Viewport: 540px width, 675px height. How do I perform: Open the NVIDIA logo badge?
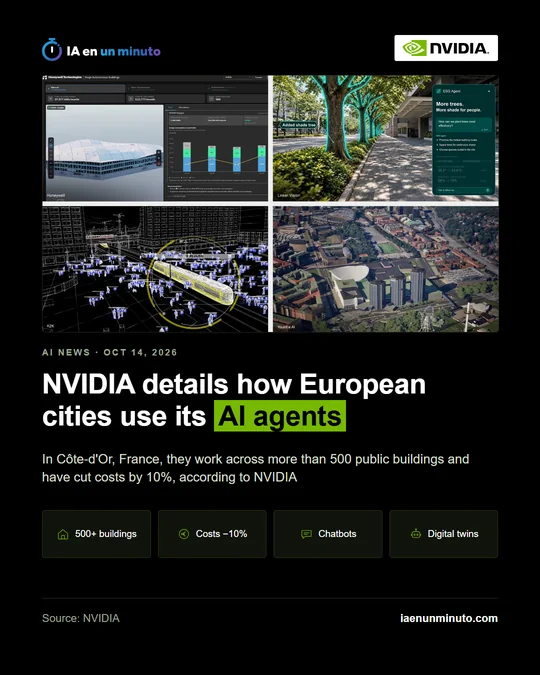[x=446, y=48]
